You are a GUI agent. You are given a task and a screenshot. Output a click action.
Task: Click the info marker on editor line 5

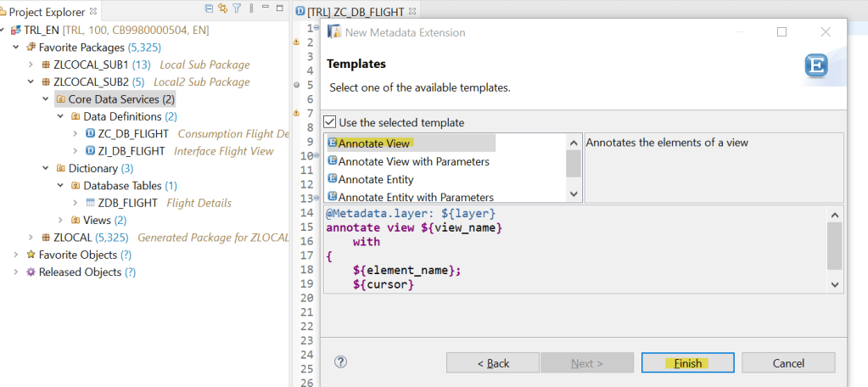(296, 85)
